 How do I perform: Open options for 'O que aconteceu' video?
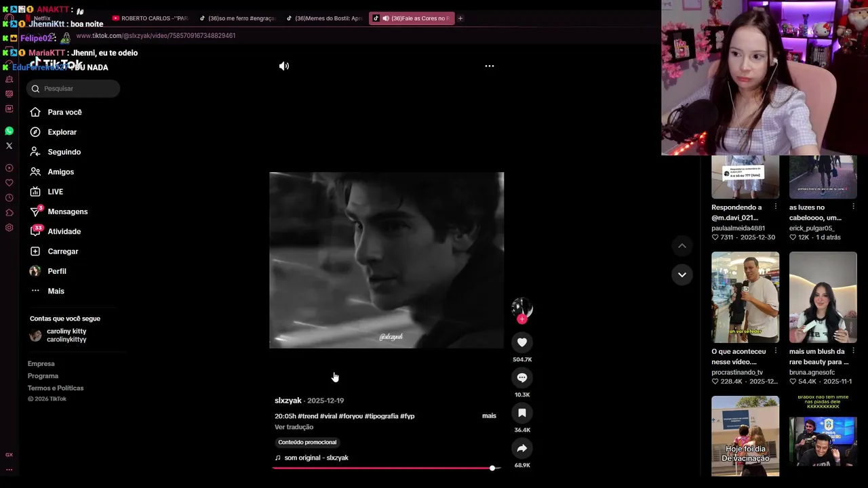click(776, 352)
